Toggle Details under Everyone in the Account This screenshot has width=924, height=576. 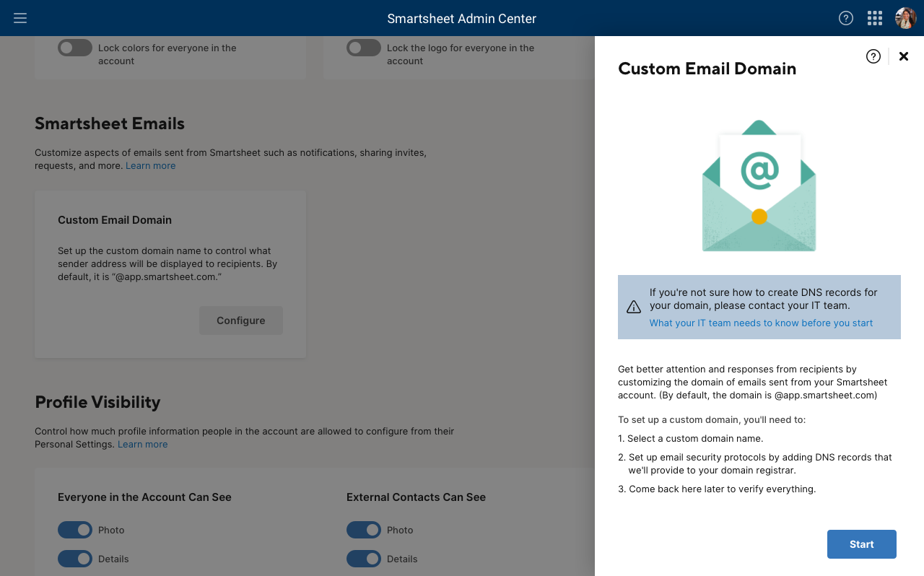click(x=75, y=559)
